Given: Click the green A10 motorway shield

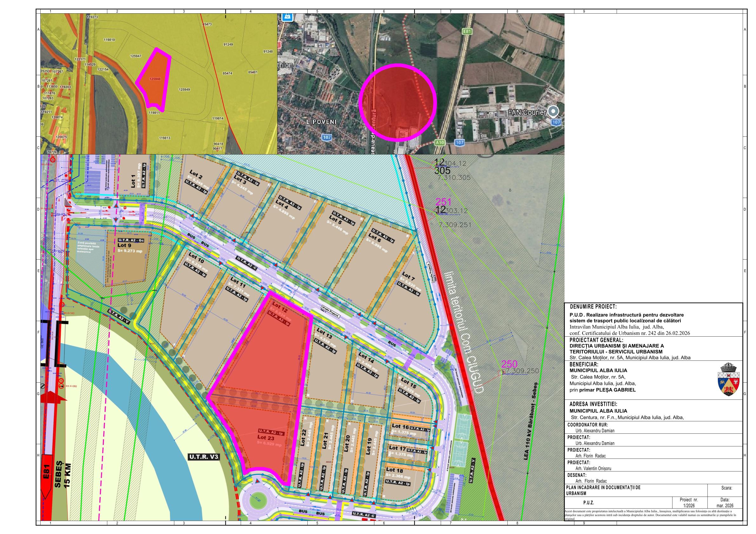Looking at the screenshot, I should click(x=439, y=142).
